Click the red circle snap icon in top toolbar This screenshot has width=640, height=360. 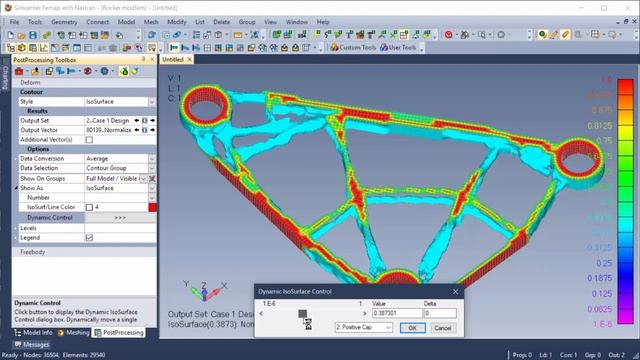[x=449, y=35]
